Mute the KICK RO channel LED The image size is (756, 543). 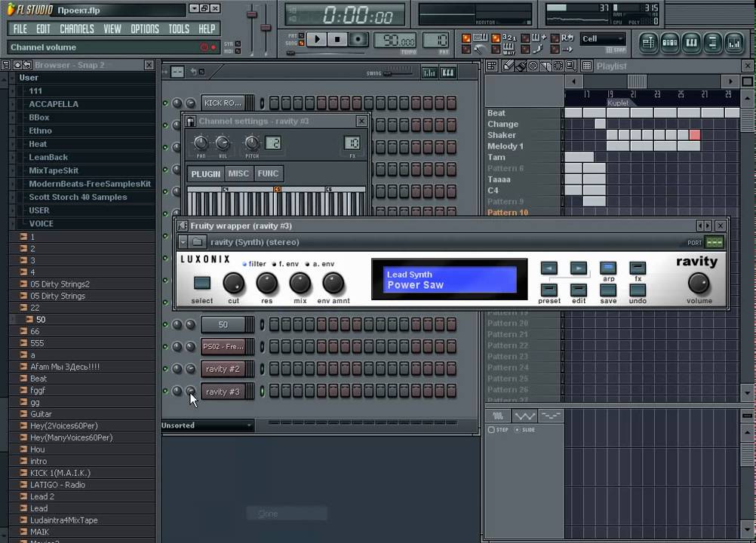click(x=165, y=103)
